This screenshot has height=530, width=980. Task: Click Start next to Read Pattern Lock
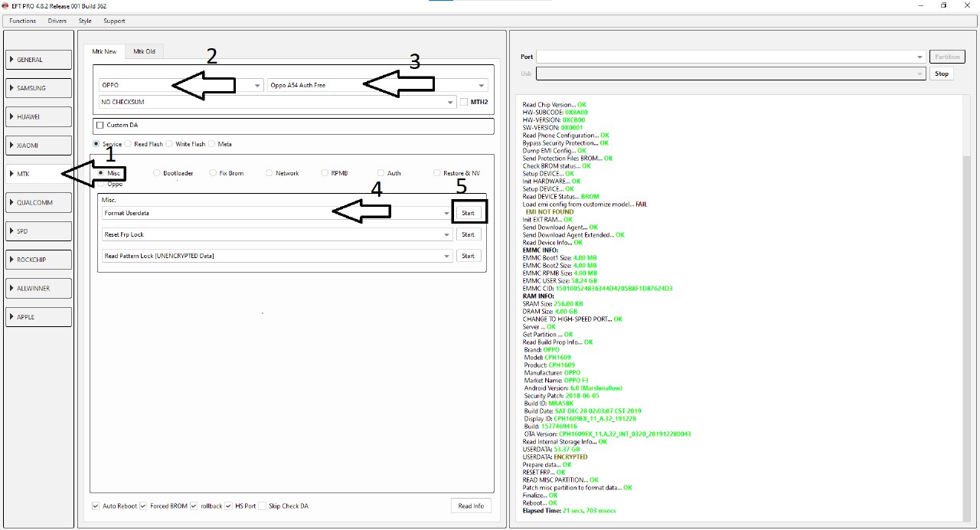[x=468, y=256]
